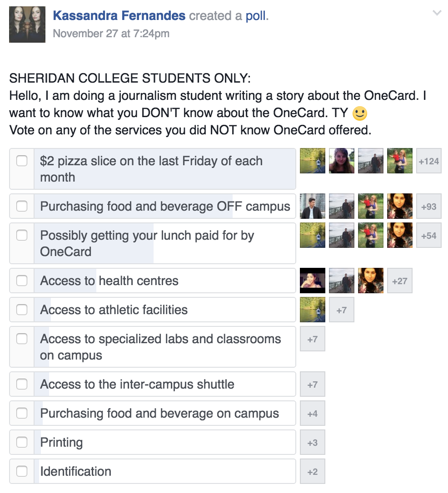Select the Identification checkbox
The height and width of the screenshot is (493, 448).
(x=22, y=471)
